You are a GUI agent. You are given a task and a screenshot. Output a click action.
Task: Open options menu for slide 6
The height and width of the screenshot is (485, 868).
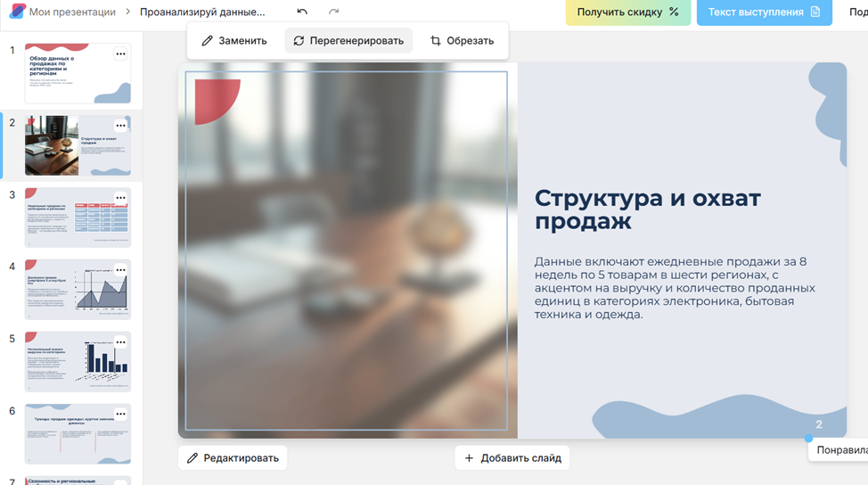pyautogui.click(x=120, y=415)
